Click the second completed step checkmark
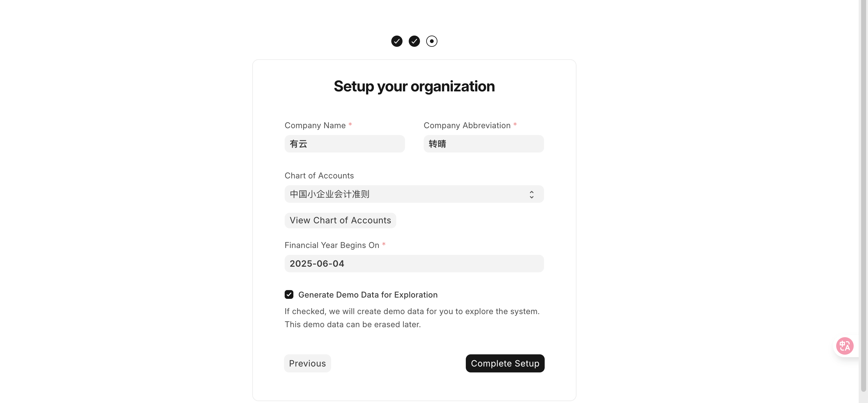This screenshot has height=403, width=868. click(x=414, y=41)
